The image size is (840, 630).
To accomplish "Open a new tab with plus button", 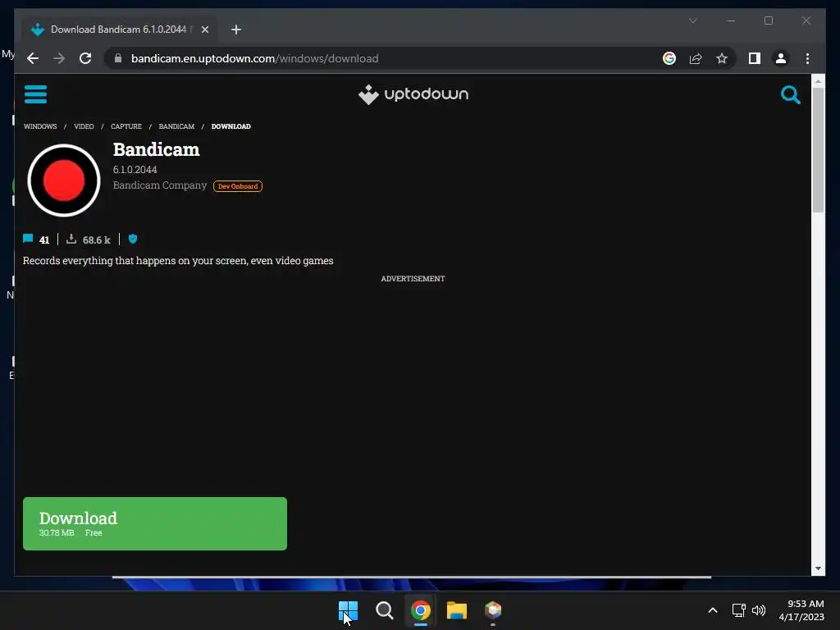I will (x=236, y=30).
